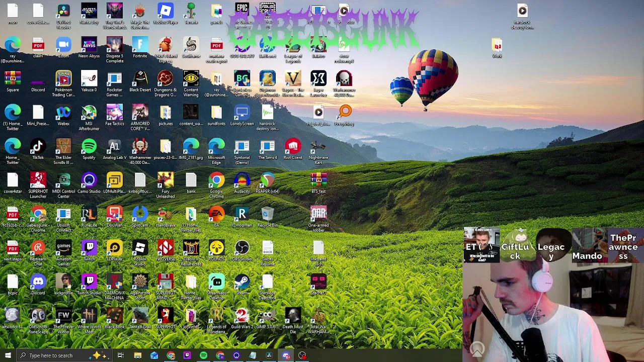Open the Audacity desktop shortcut

point(242,183)
